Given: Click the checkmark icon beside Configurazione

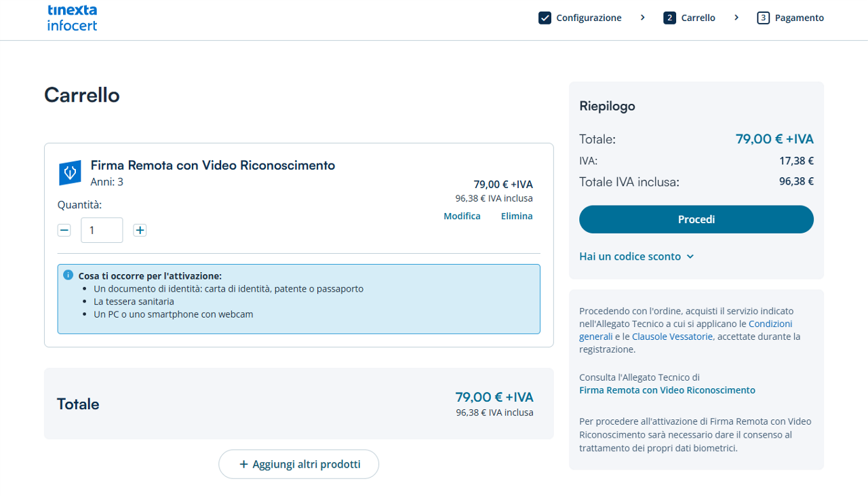Looking at the screenshot, I should (x=545, y=18).
